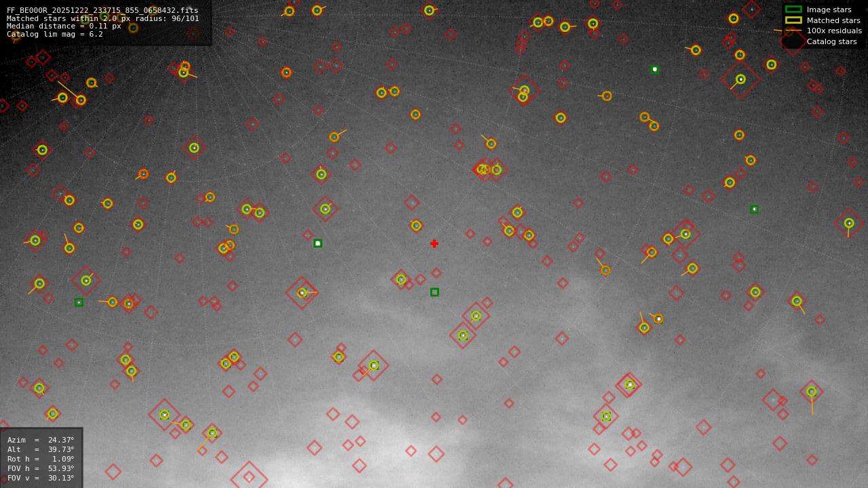The height and width of the screenshot is (488, 868).
Task: Pick green image-star square nearest the right edge
Action: tap(754, 209)
